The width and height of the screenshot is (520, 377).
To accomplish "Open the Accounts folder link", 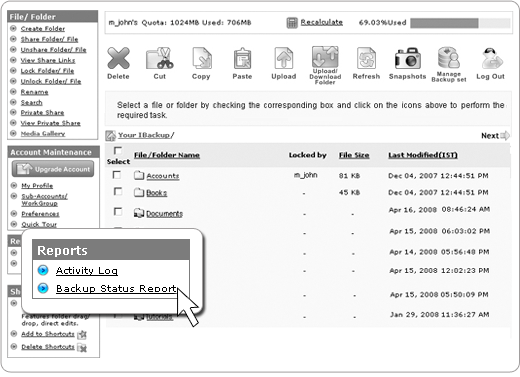I will (163, 176).
